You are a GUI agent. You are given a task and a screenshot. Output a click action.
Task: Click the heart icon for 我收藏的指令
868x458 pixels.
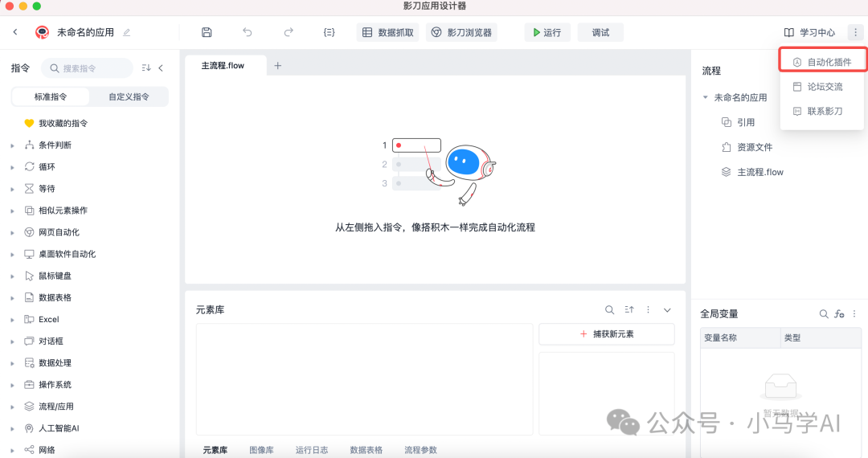point(30,124)
